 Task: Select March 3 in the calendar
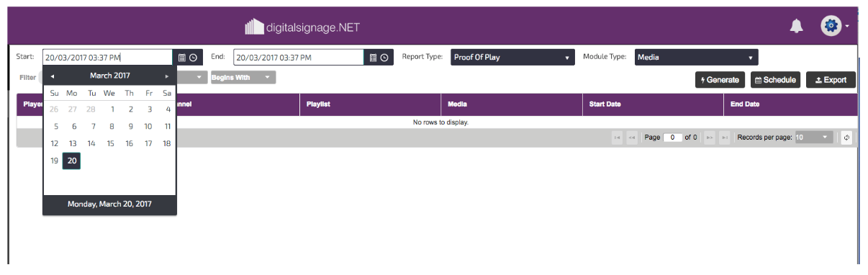point(150,109)
